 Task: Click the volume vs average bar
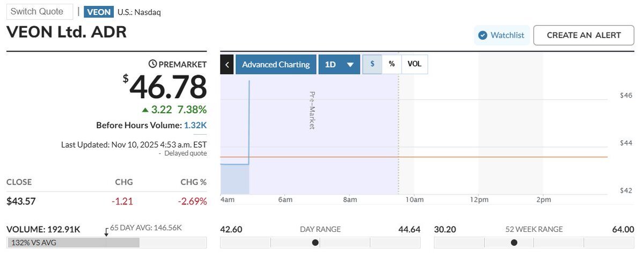tap(74, 243)
